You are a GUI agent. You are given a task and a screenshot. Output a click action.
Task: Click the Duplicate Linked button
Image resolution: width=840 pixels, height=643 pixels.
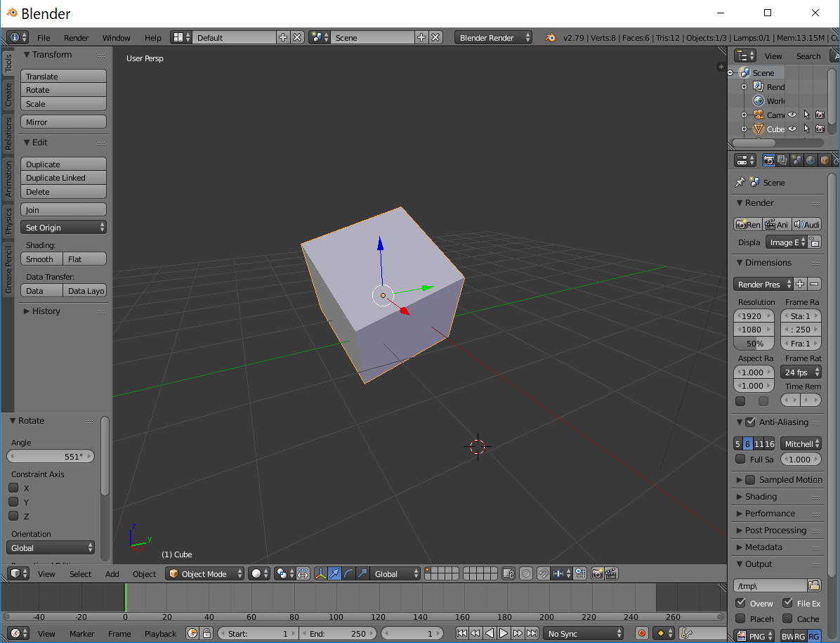click(x=63, y=177)
